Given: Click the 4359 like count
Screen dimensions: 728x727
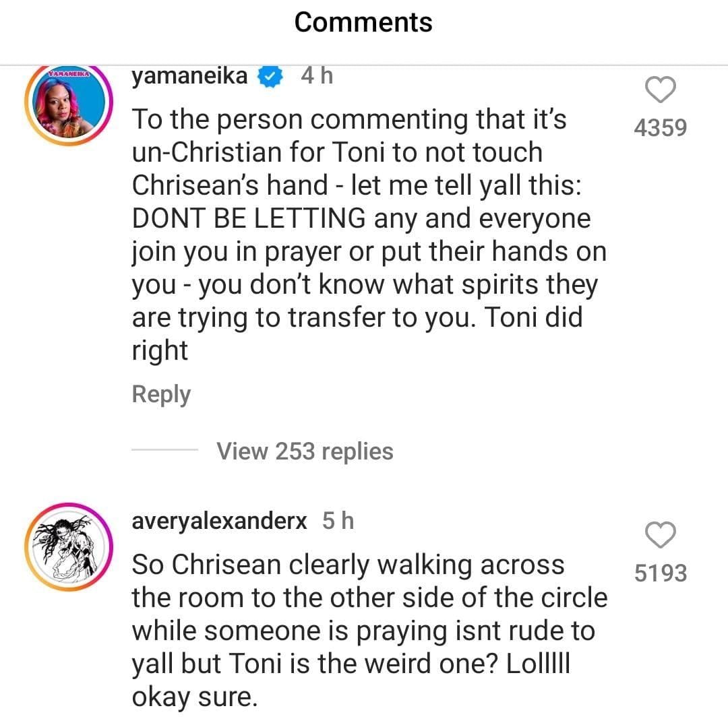Looking at the screenshot, I should tap(660, 129).
